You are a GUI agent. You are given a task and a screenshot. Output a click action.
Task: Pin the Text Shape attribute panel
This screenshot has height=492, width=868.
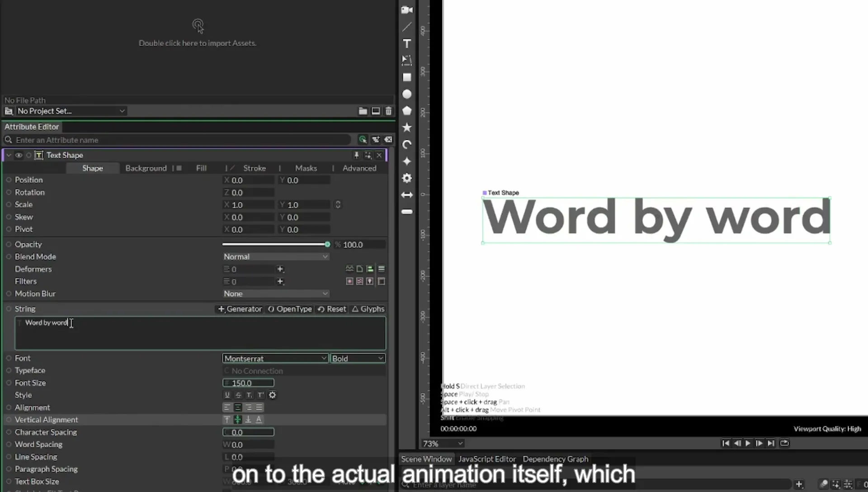coord(356,155)
